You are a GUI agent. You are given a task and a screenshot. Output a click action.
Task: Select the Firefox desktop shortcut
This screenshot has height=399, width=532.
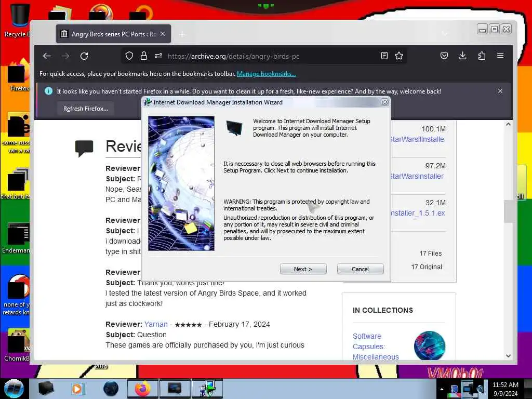19,75
